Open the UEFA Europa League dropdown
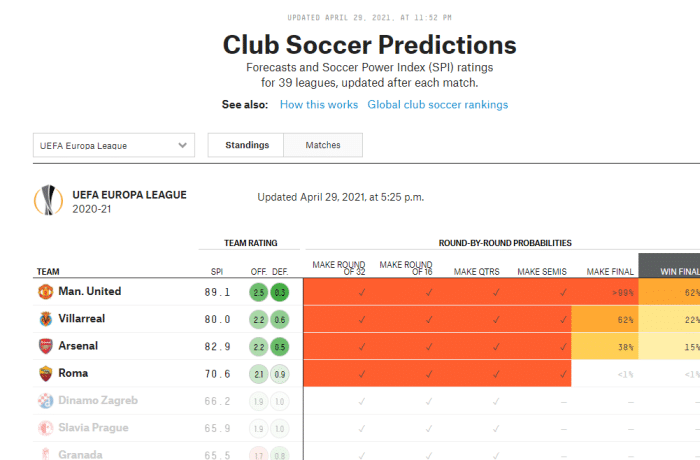700x460 pixels. (113, 146)
